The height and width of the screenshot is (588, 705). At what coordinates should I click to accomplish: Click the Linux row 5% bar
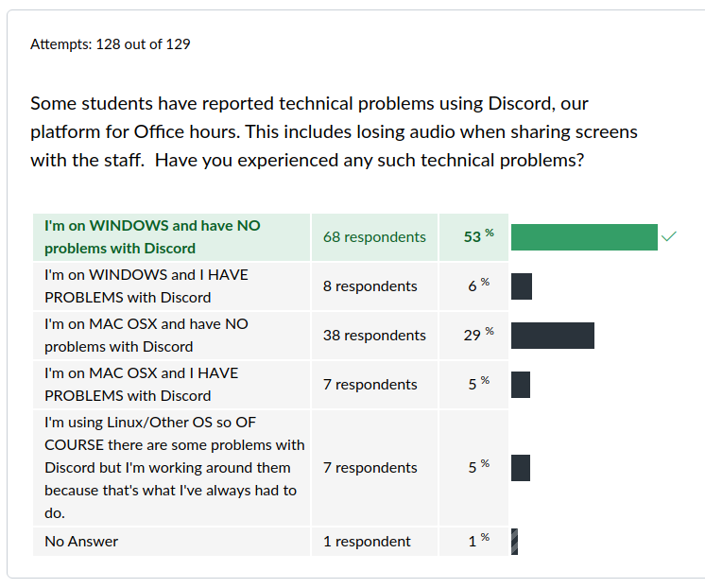pyautogui.click(x=521, y=468)
